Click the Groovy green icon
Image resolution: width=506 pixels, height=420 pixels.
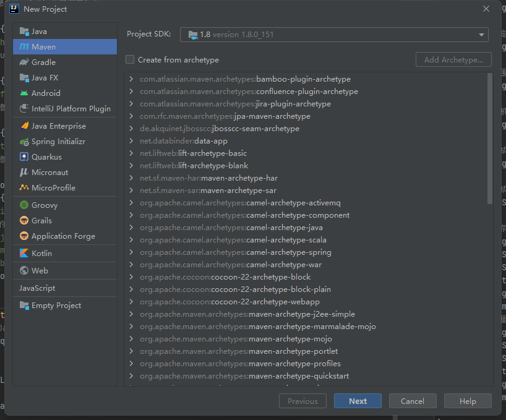[x=24, y=205]
